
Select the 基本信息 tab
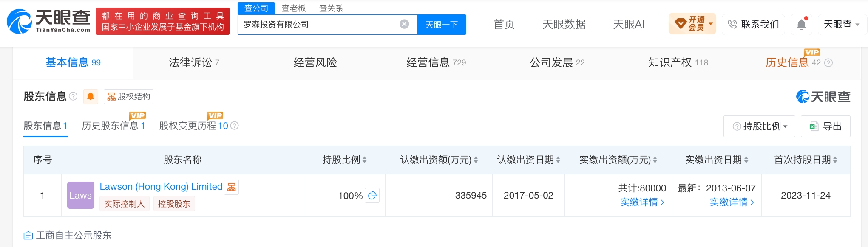click(x=73, y=63)
